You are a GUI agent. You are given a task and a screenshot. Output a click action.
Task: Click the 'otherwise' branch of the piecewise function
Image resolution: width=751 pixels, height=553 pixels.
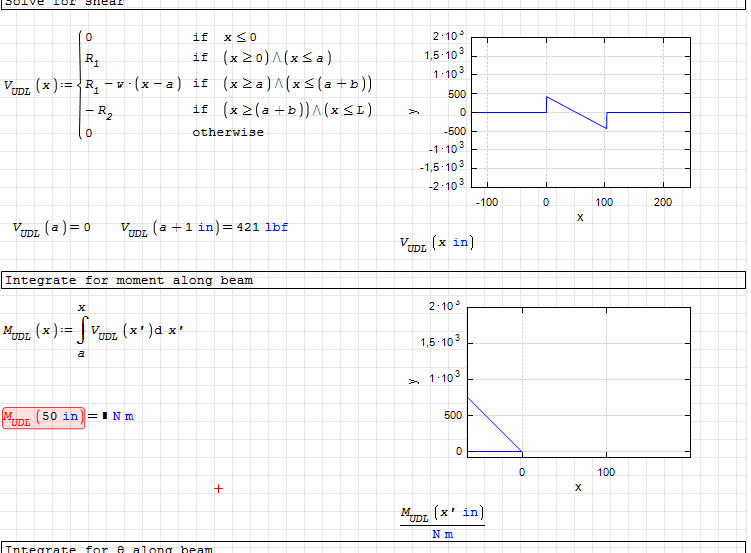point(228,132)
